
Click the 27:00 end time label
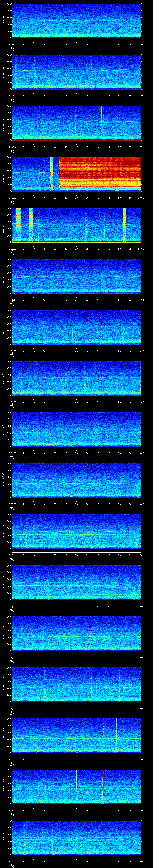tap(141, 555)
